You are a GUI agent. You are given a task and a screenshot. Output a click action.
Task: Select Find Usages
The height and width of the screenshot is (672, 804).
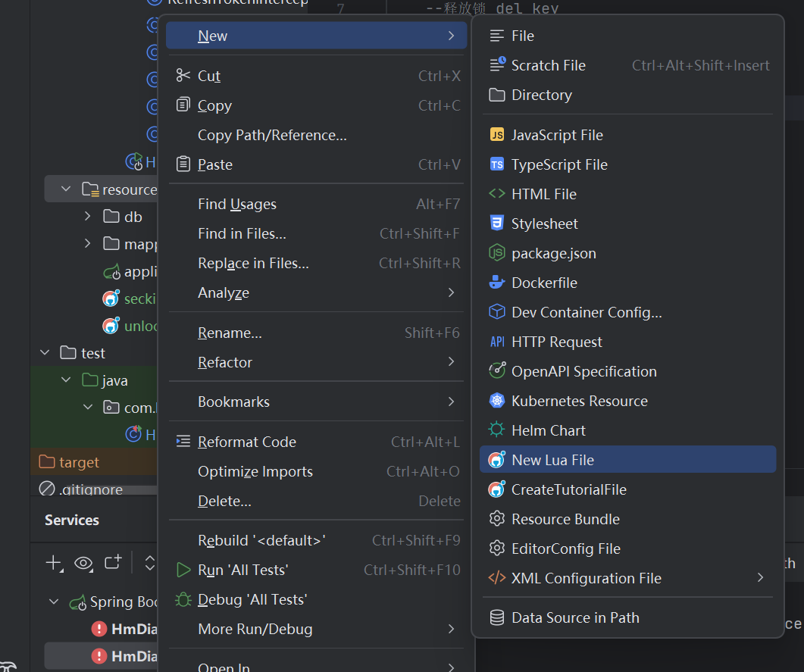click(x=316, y=204)
